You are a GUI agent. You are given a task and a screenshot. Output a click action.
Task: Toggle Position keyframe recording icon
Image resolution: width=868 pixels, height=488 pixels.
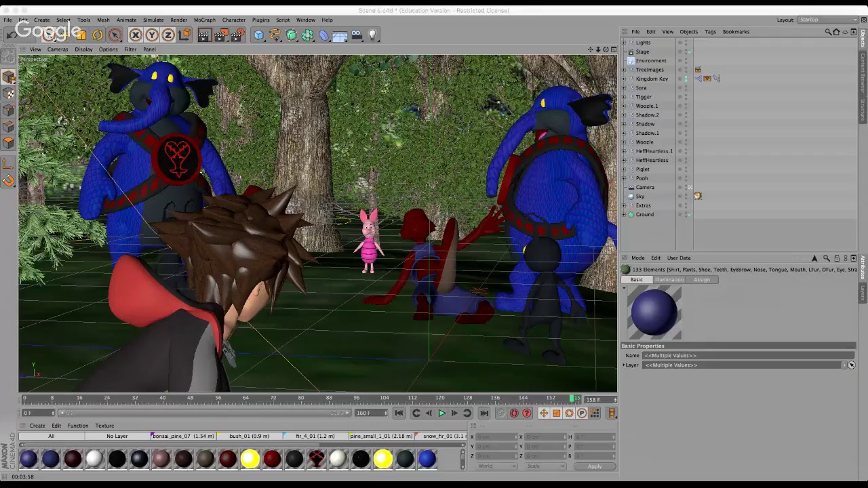pyautogui.click(x=544, y=413)
